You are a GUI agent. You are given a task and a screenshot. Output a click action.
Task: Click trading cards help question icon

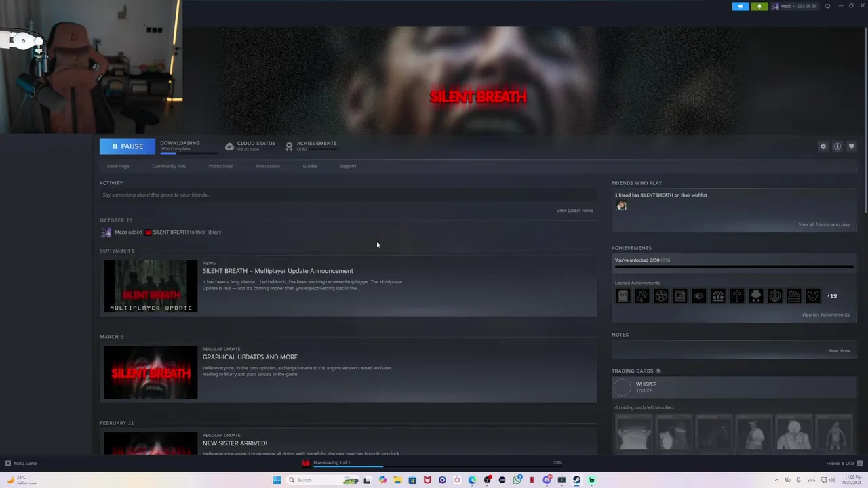click(658, 371)
